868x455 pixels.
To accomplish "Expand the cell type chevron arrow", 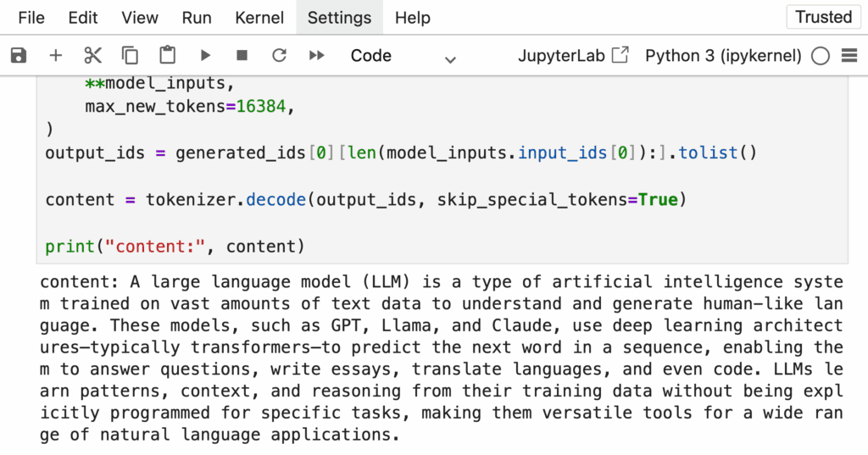I will coord(451,59).
